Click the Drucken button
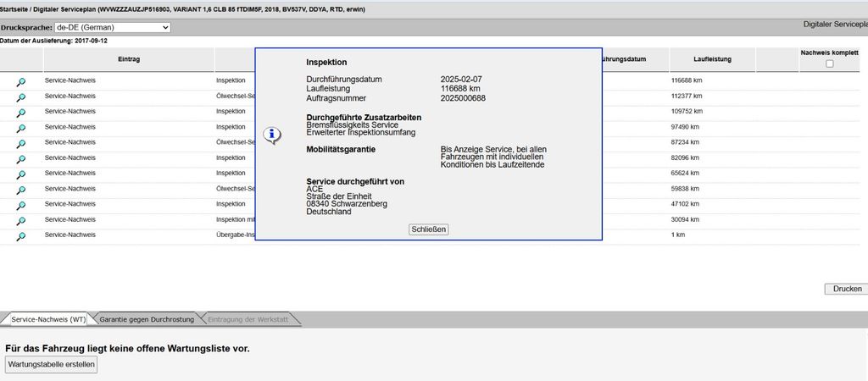Viewport: 868px width, 381px height. point(847,289)
